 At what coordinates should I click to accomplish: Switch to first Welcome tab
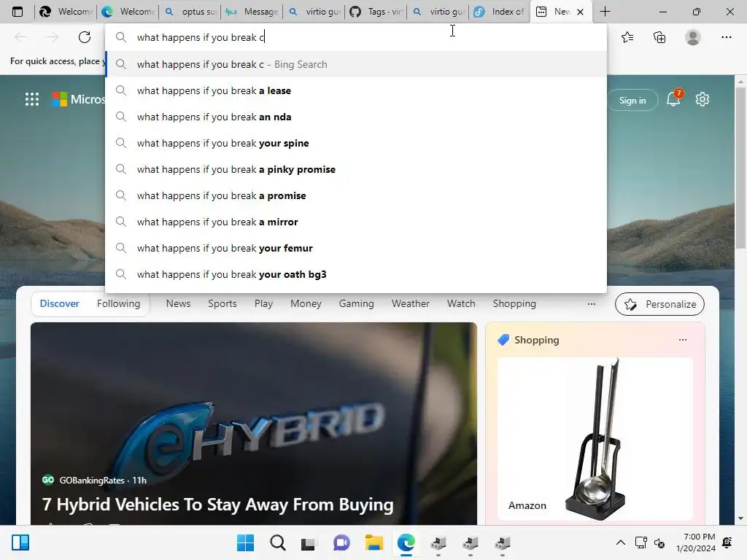click(66, 12)
